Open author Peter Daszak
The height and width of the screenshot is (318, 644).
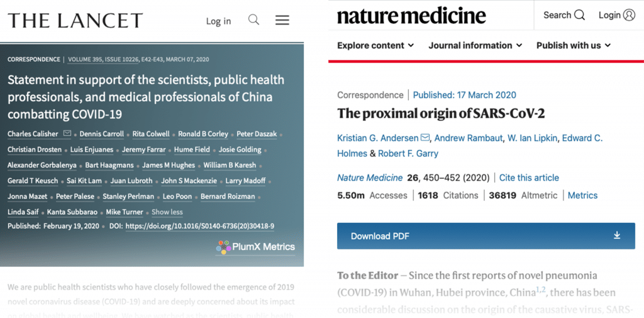click(257, 133)
